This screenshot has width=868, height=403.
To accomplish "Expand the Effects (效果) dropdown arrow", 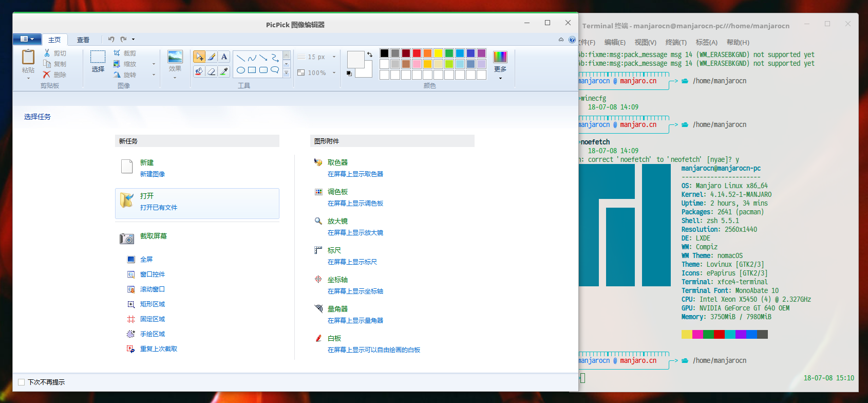I will pos(175,78).
